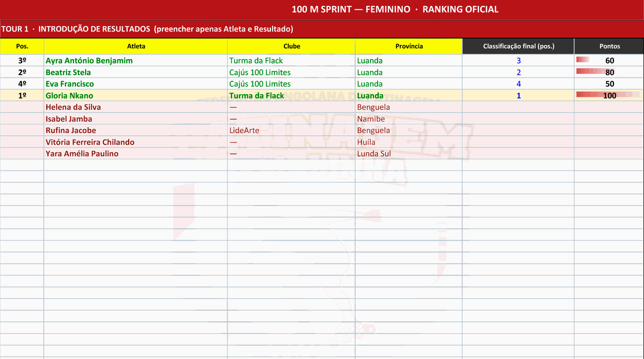Image resolution: width=644 pixels, height=359 pixels.
Task: Select athlete cell Beatriz Stela
Action: pyautogui.click(x=136, y=72)
